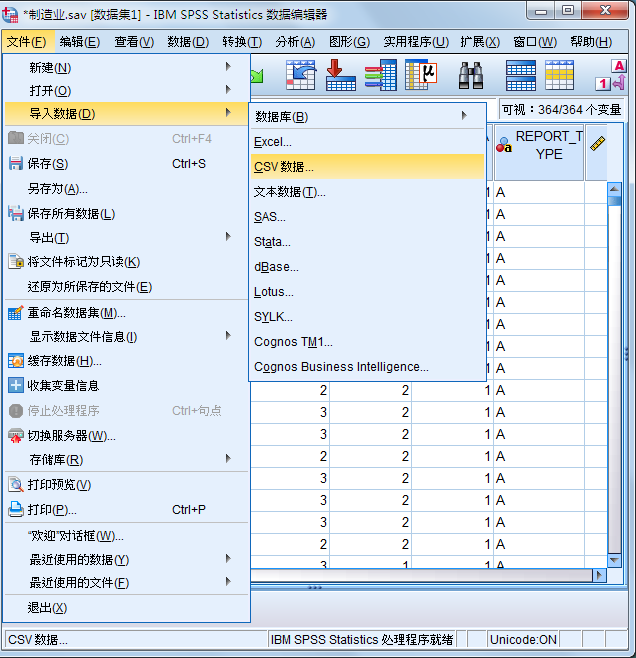This screenshot has width=636, height=658.
Task: Choose Cognos Business Intelligence... option
Action: (368, 367)
